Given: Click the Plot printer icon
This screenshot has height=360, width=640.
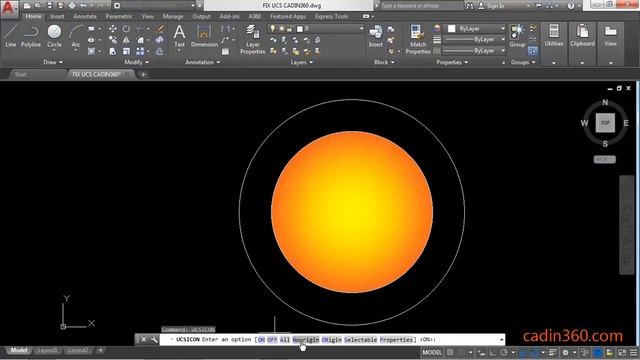Looking at the screenshot, I should click(x=72, y=6).
